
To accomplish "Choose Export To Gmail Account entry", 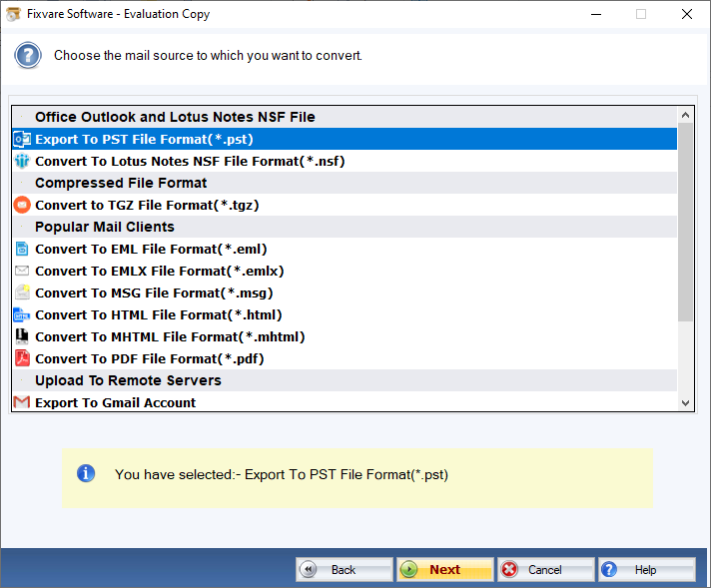I will pyautogui.click(x=115, y=402).
